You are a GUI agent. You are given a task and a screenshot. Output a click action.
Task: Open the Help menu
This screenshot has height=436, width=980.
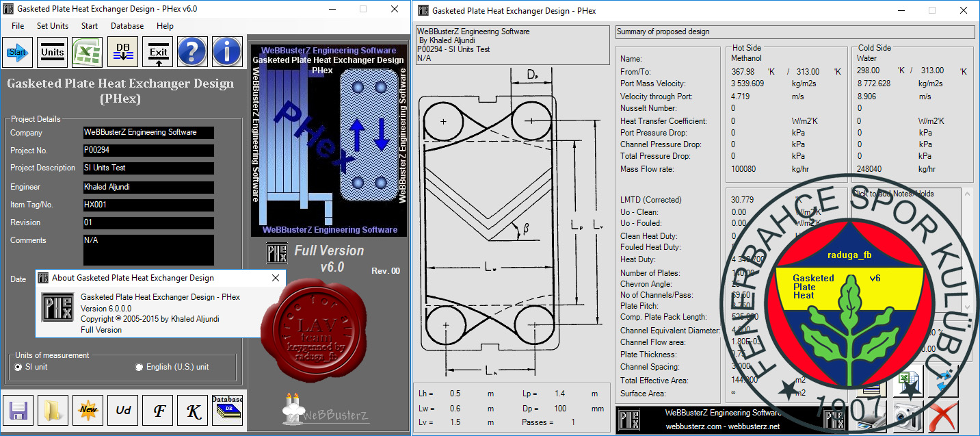click(x=165, y=26)
